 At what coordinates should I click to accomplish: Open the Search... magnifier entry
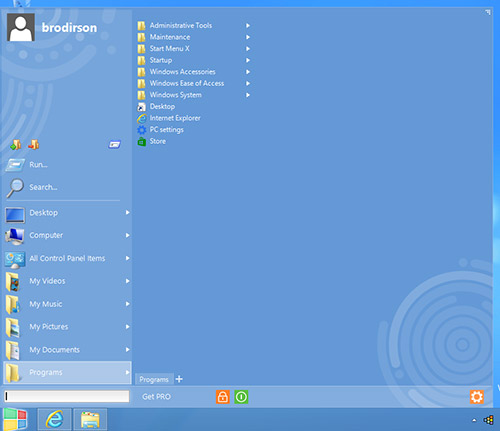click(x=67, y=187)
